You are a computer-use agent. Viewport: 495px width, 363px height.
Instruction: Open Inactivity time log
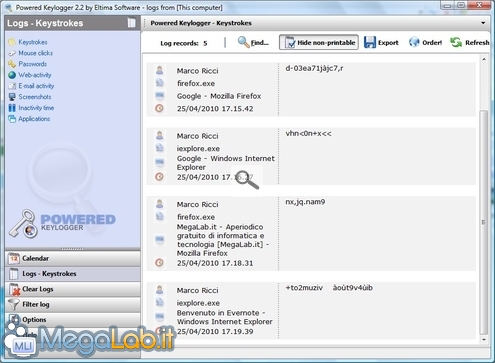click(36, 108)
